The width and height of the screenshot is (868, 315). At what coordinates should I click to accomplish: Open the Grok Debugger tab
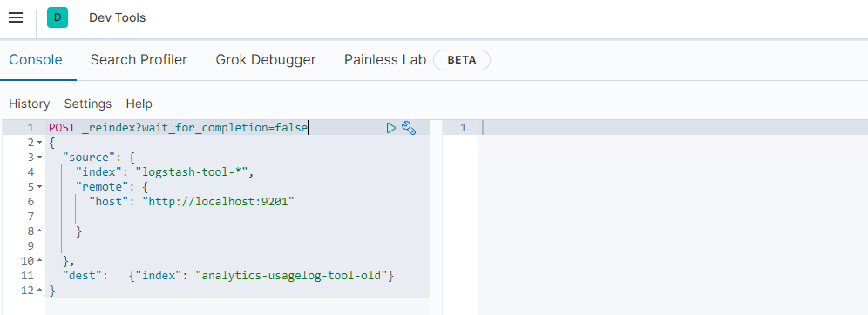pos(266,60)
